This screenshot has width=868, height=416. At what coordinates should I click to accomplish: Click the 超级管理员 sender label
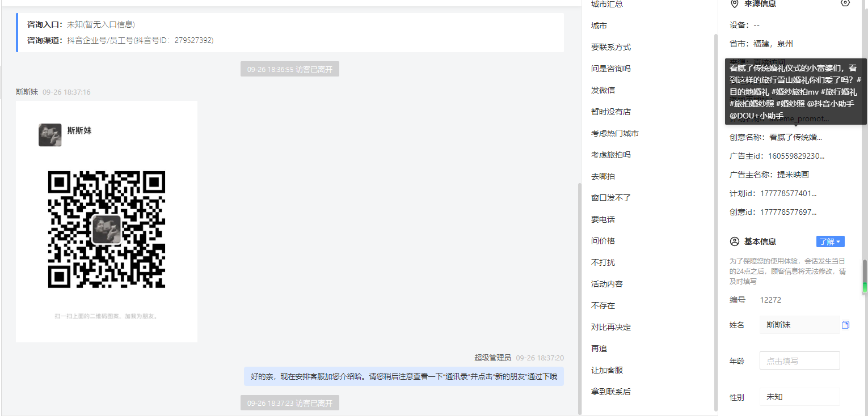(x=492, y=358)
